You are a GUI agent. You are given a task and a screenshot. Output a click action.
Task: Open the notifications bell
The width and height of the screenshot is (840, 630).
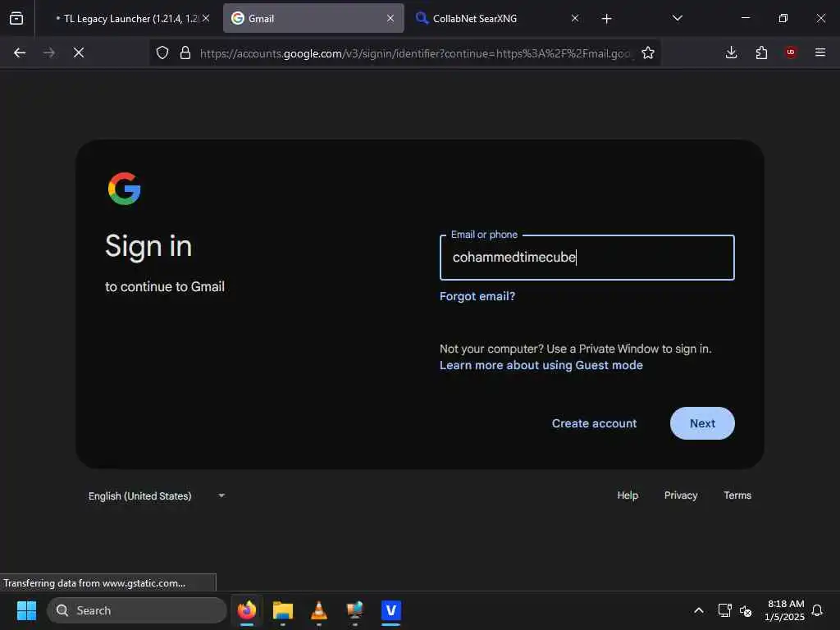[x=817, y=610]
